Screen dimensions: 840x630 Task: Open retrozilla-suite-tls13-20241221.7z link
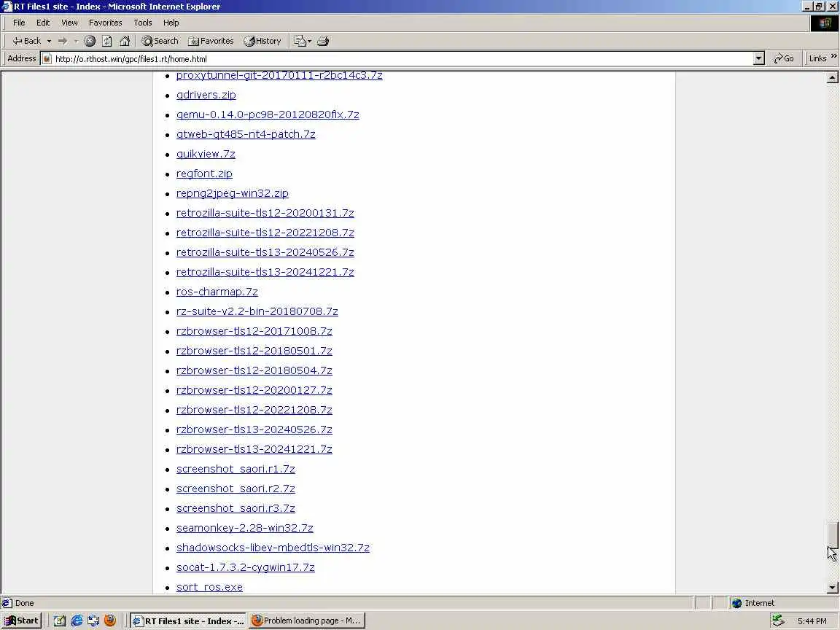[265, 272]
